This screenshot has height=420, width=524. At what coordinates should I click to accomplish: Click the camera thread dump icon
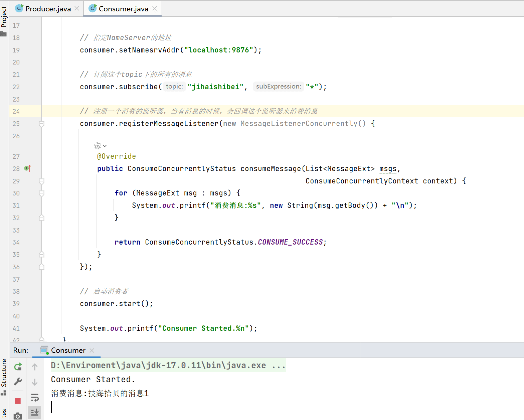pyautogui.click(x=18, y=416)
